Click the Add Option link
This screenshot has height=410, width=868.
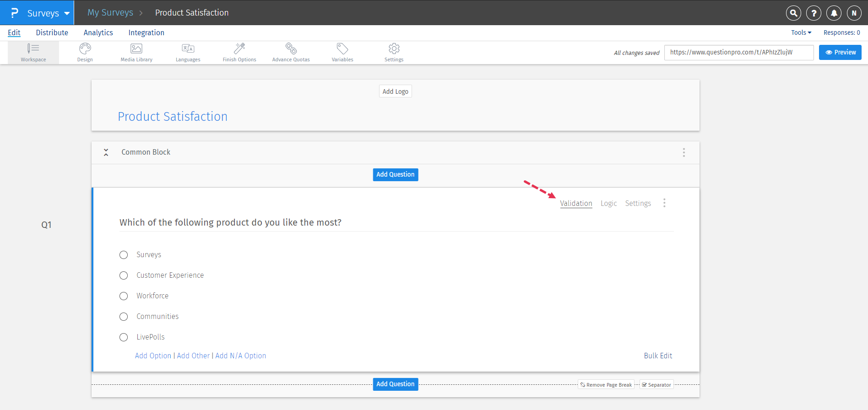click(153, 356)
